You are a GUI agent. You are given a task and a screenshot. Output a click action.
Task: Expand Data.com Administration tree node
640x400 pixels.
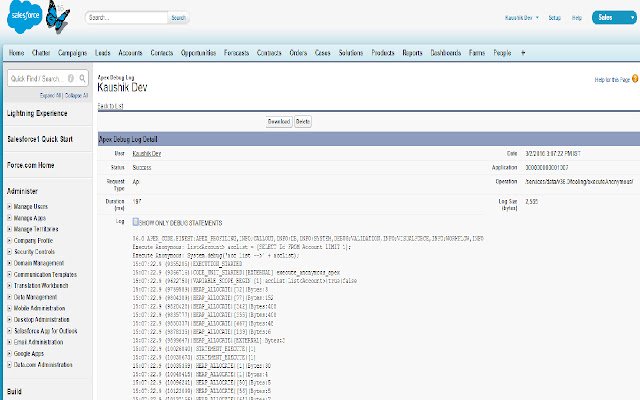[9, 364]
